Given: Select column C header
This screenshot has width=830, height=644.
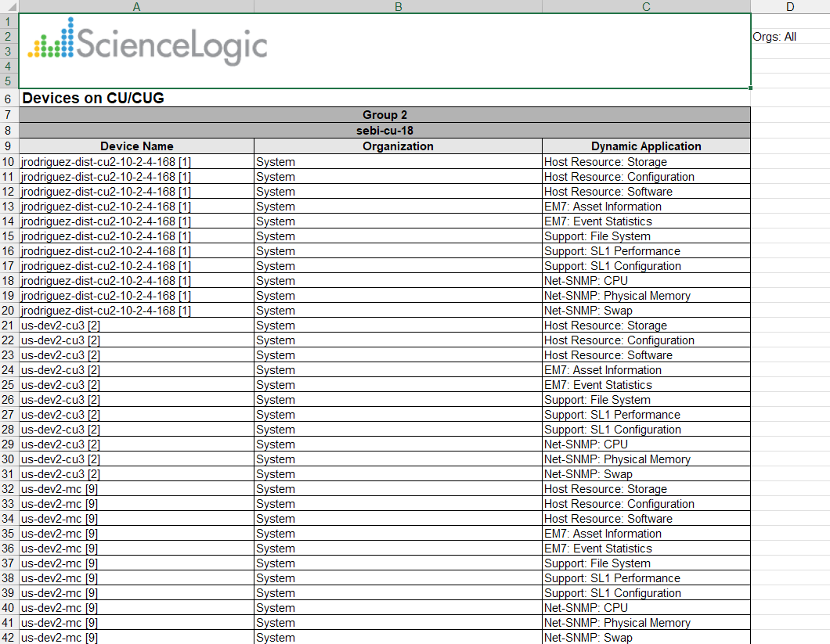Looking at the screenshot, I should [646, 6].
